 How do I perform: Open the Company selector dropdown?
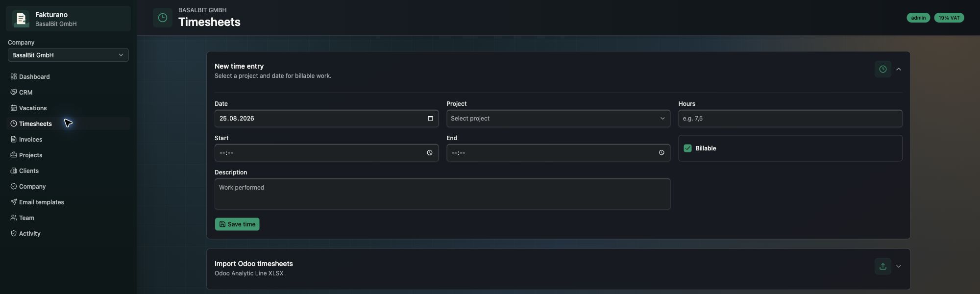[x=68, y=55]
